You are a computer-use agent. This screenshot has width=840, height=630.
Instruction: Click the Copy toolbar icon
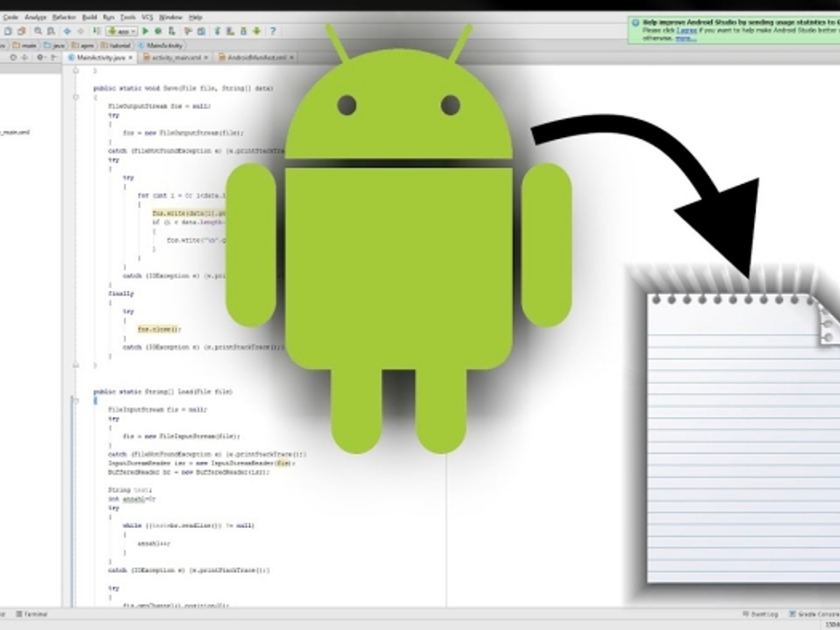(8, 31)
